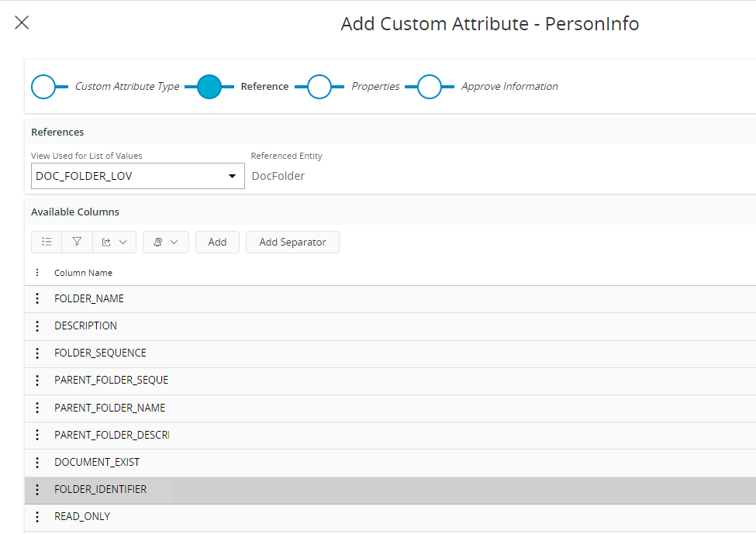Image resolution: width=756 pixels, height=534 pixels.
Task: Select the PARENT_FOLDER_NAME column row
Action: point(109,408)
